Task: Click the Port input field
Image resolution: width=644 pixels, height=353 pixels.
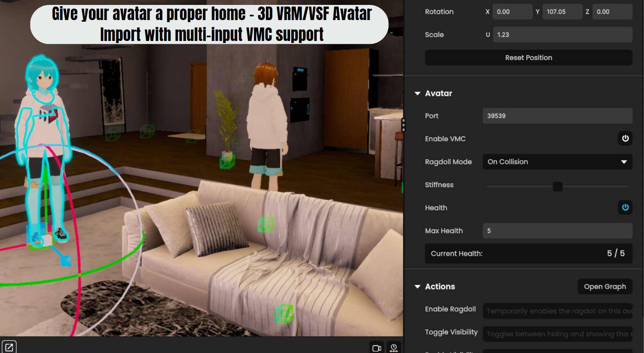Action: (557, 116)
